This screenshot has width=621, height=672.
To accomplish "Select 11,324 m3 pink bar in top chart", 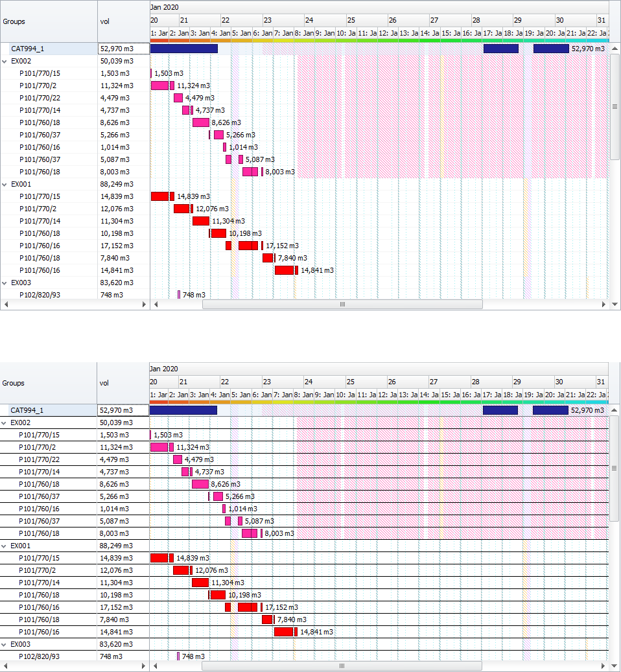I will 160,86.
